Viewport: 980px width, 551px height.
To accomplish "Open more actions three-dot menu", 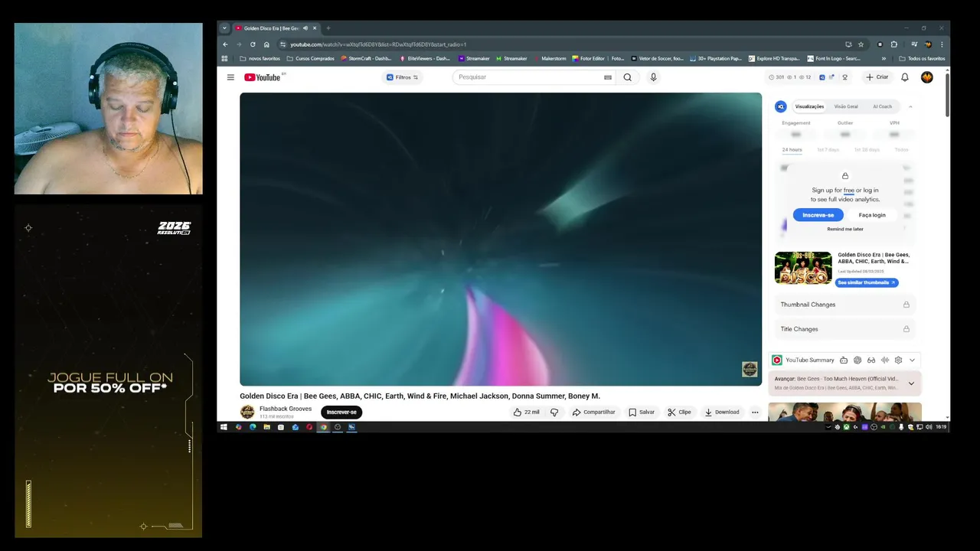I will (755, 412).
